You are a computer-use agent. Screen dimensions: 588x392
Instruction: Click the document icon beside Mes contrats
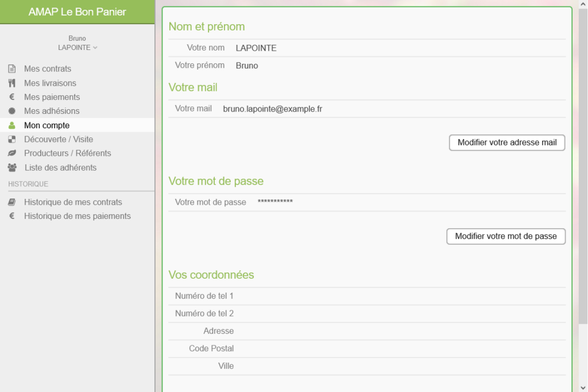click(x=11, y=69)
